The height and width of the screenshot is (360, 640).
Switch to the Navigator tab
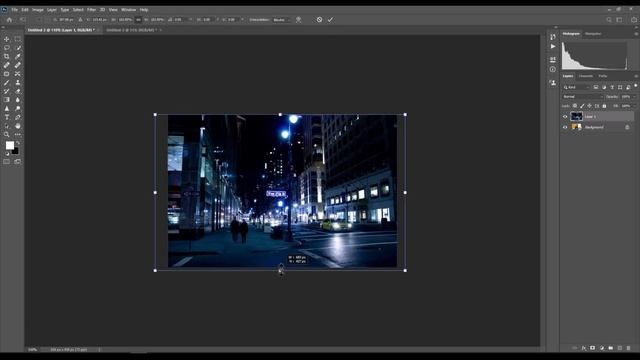tap(593, 34)
